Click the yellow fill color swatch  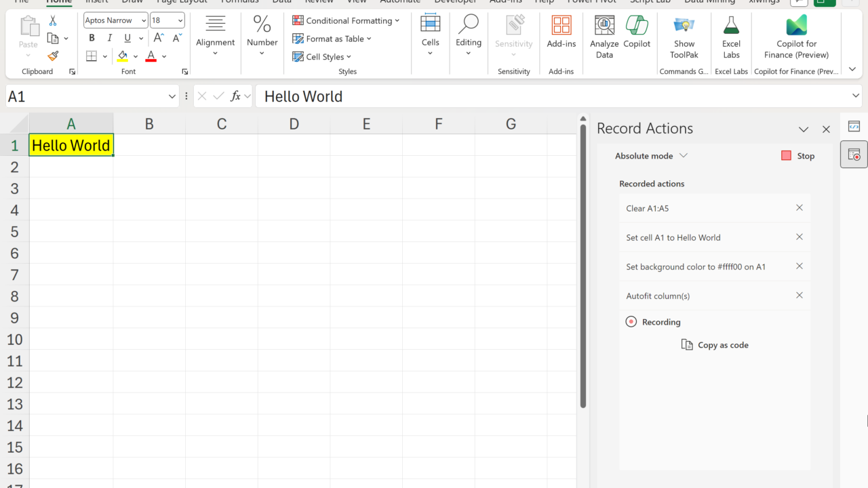(123, 56)
